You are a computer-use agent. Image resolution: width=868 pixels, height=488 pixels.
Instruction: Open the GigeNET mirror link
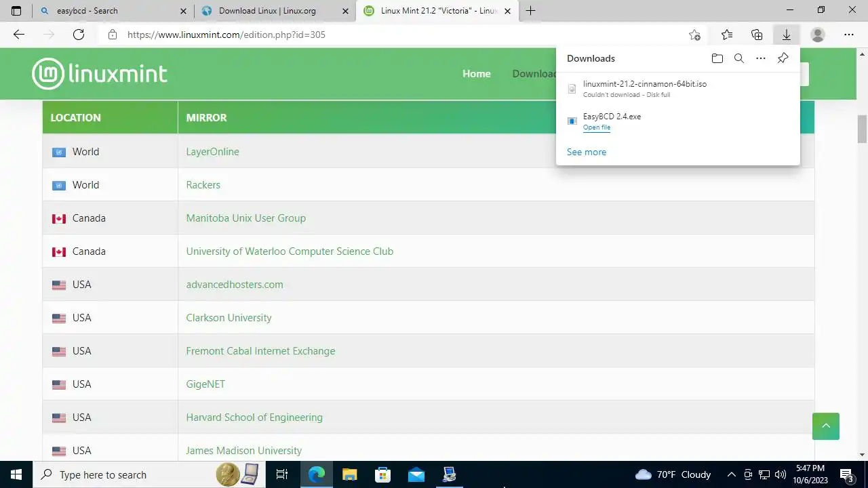tap(205, 384)
